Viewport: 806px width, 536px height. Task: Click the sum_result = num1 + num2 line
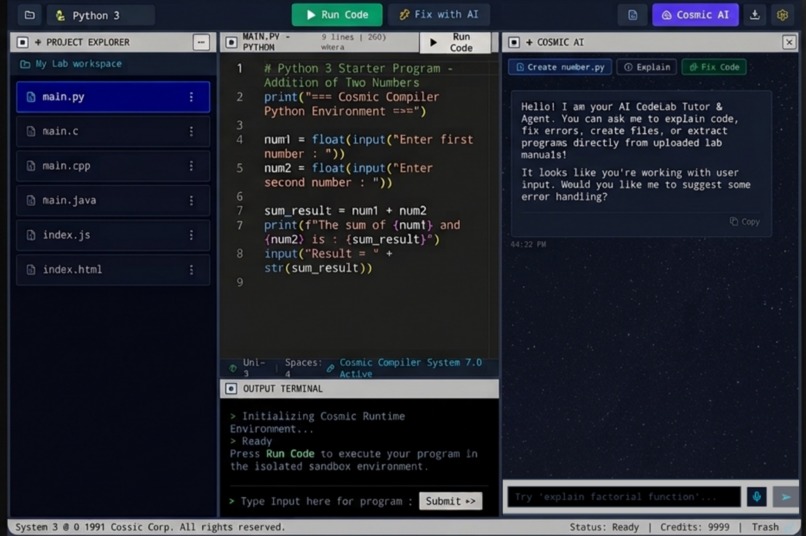point(345,211)
